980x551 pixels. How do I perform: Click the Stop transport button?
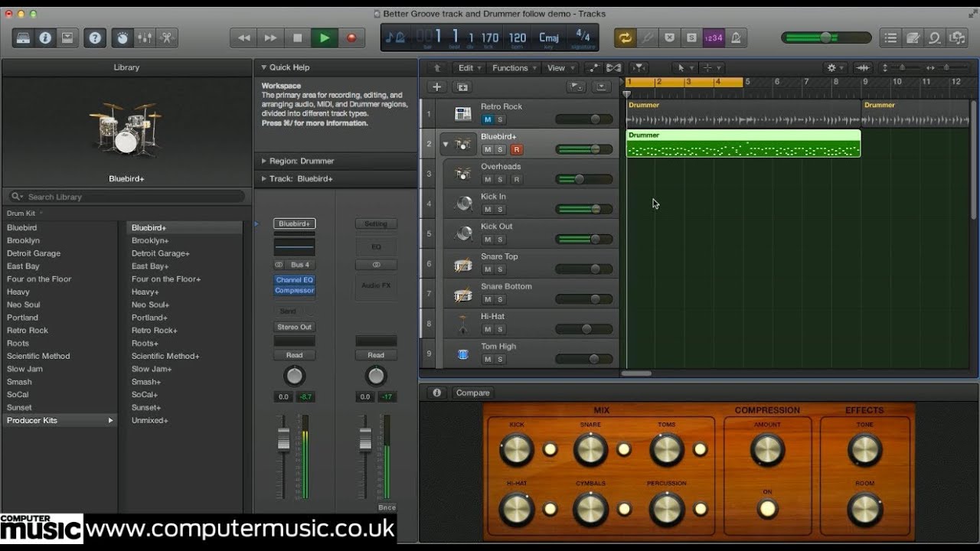coord(297,37)
